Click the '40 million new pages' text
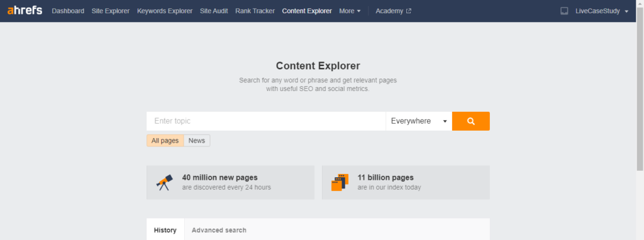This screenshot has width=644, height=240. point(219,178)
